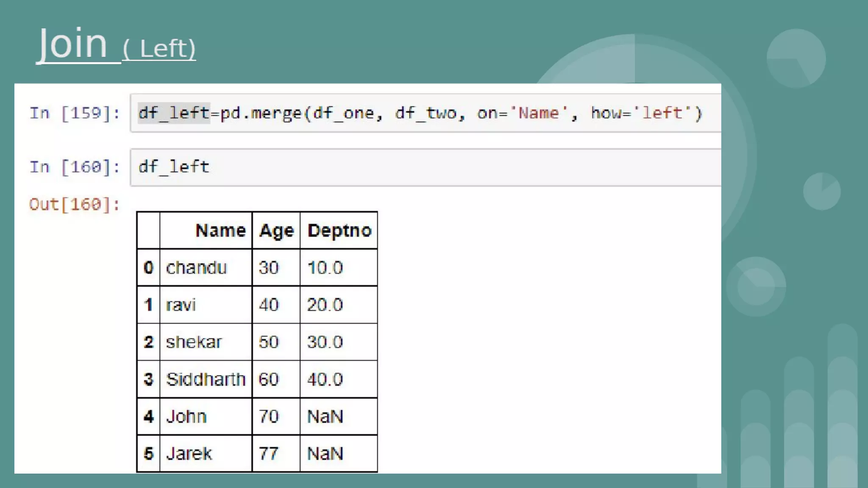Select the 'chandu' name cell

coord(196,268)
